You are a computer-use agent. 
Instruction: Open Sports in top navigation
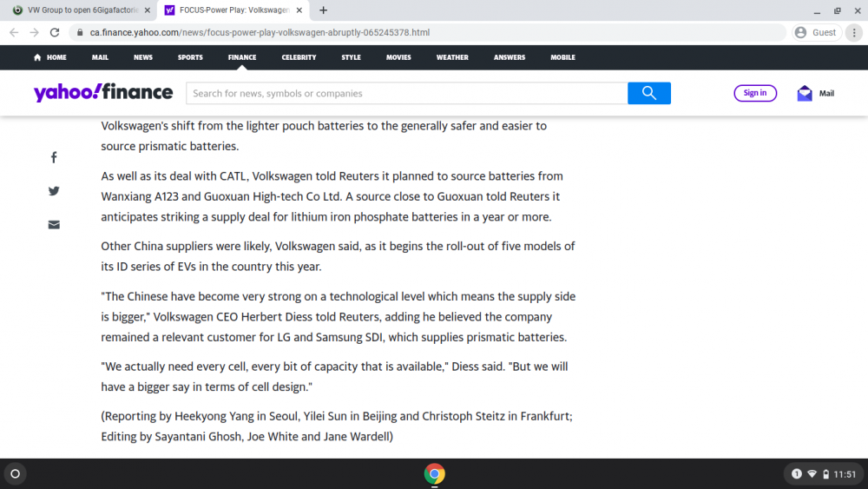click(x=190, y=57)
